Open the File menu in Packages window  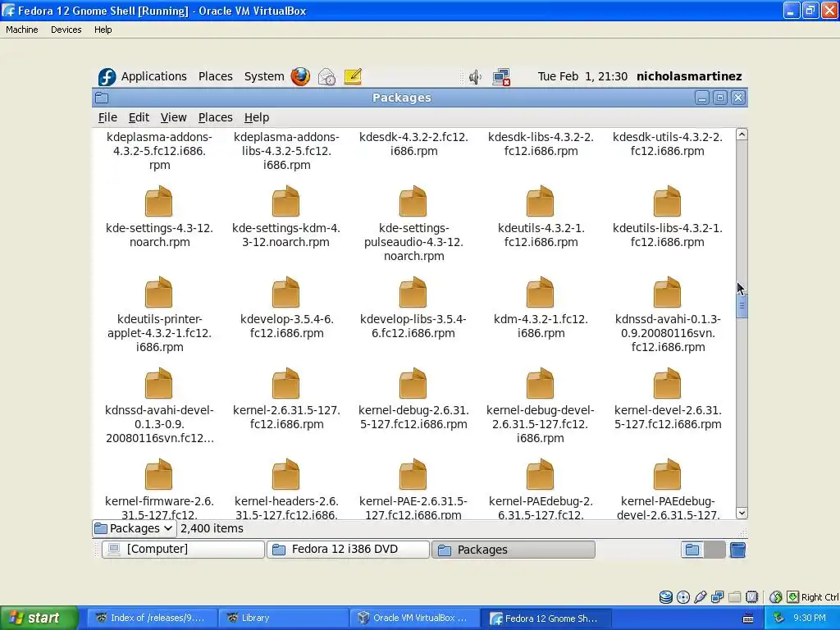point(107,117)
